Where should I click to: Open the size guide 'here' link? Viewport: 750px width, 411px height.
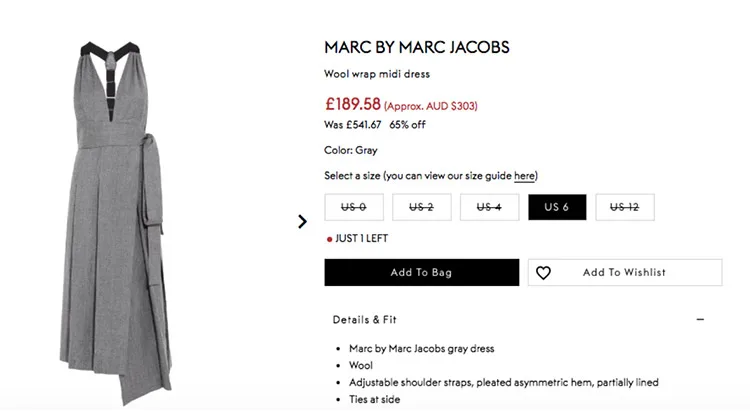(x=526, y=176)
